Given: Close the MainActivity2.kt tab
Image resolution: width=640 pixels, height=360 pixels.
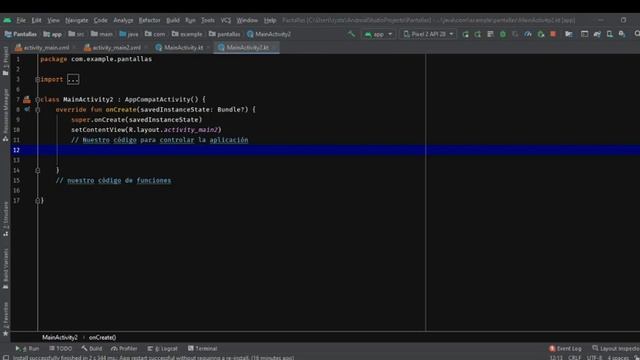Looking at the screenshot, I should (274, 48).
